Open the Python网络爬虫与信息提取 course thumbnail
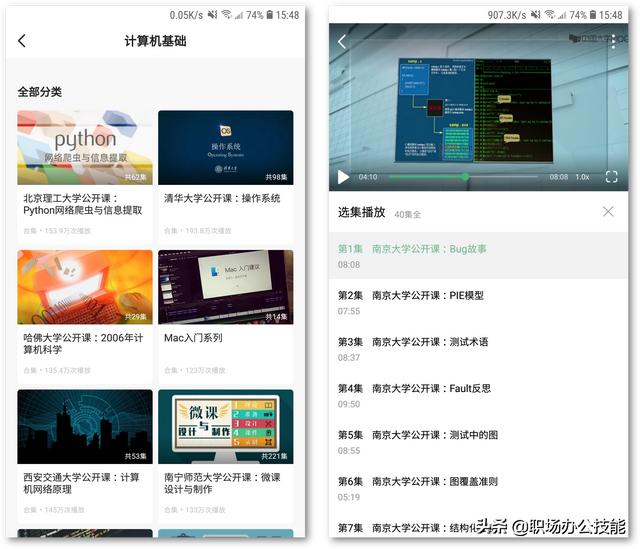This screenshot has width=640, height=549. click(85, 147)
